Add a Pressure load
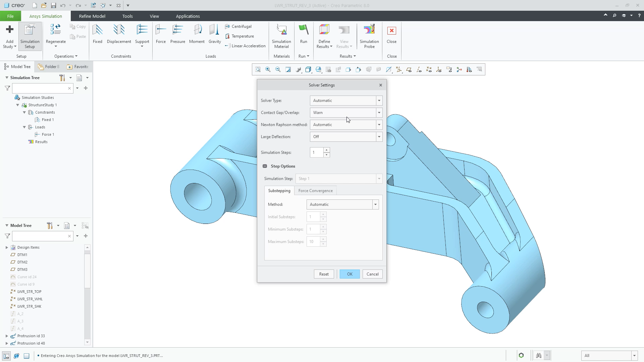Viewport: 644px width, 362px height. coord(178,34)
